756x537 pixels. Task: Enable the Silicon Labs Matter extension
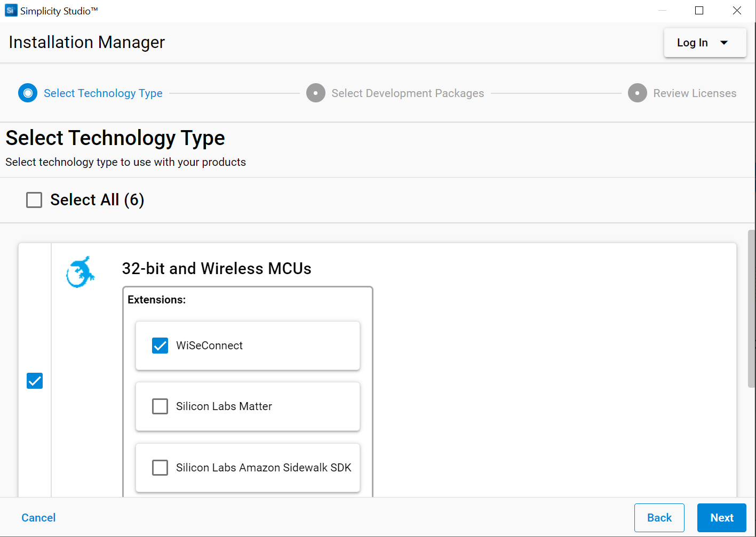[160, 406]
